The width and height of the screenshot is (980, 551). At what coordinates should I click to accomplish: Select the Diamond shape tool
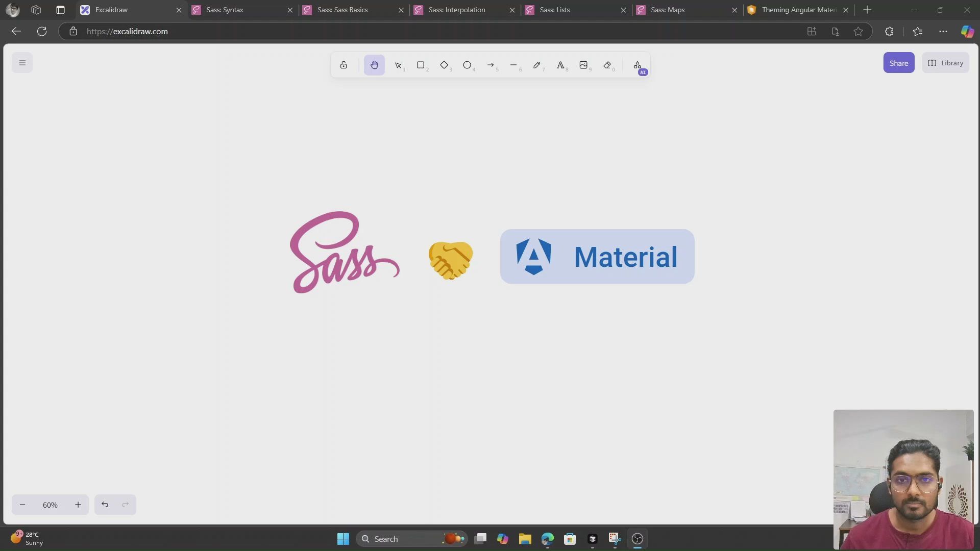pos(445,65)
